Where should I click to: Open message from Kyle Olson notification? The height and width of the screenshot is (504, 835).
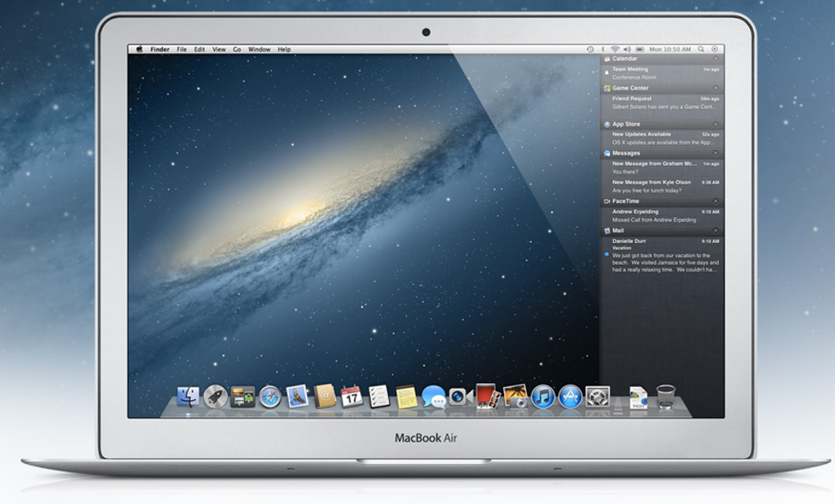(x=662, y=187)
